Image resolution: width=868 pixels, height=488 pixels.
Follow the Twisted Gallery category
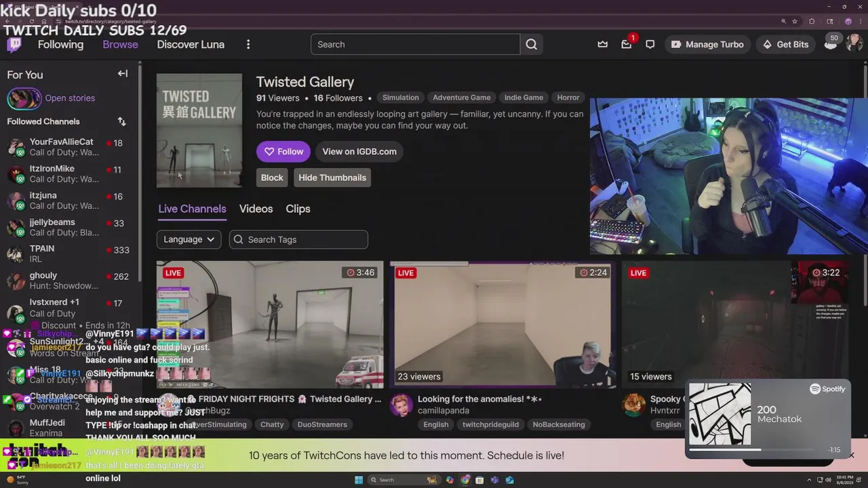[x=283, y=151]
